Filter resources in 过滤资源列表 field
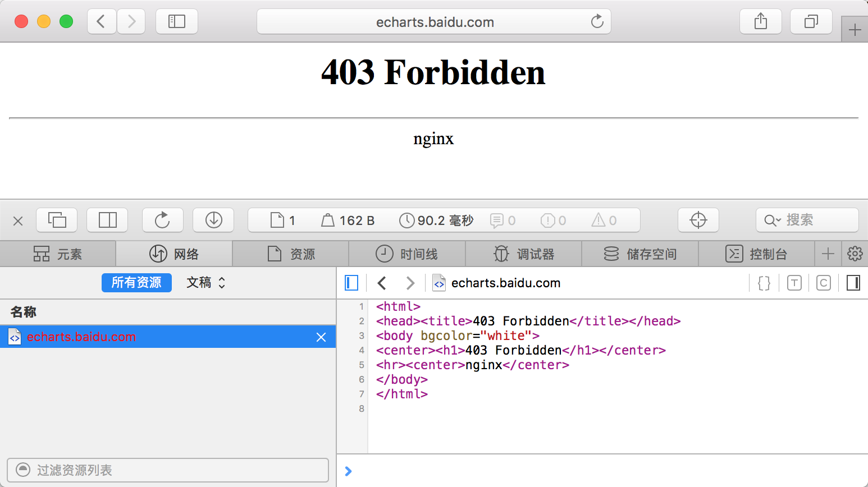This screenshot has height=487, width=868. pos(168,470)
